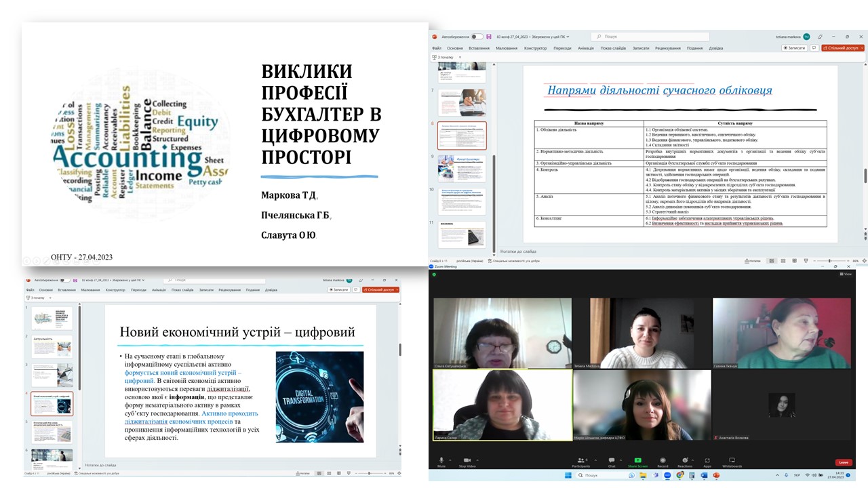Select slide 9 thumbnail in upper-right PowerPoint
The width and height of the screenshot is (868, 488).
pyautogui.click(x=462, y=168)
